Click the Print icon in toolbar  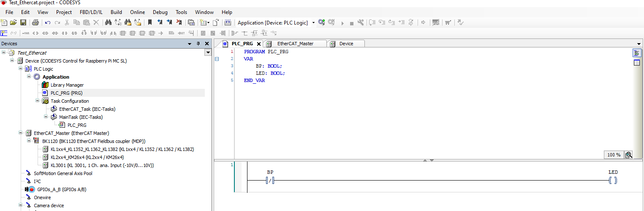(x=35, y=22)
